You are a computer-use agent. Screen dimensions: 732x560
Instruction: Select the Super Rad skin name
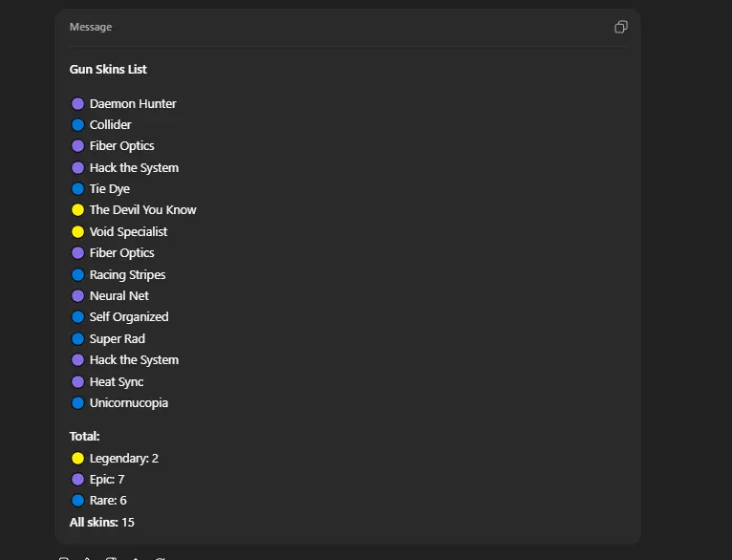coord(118,339)
